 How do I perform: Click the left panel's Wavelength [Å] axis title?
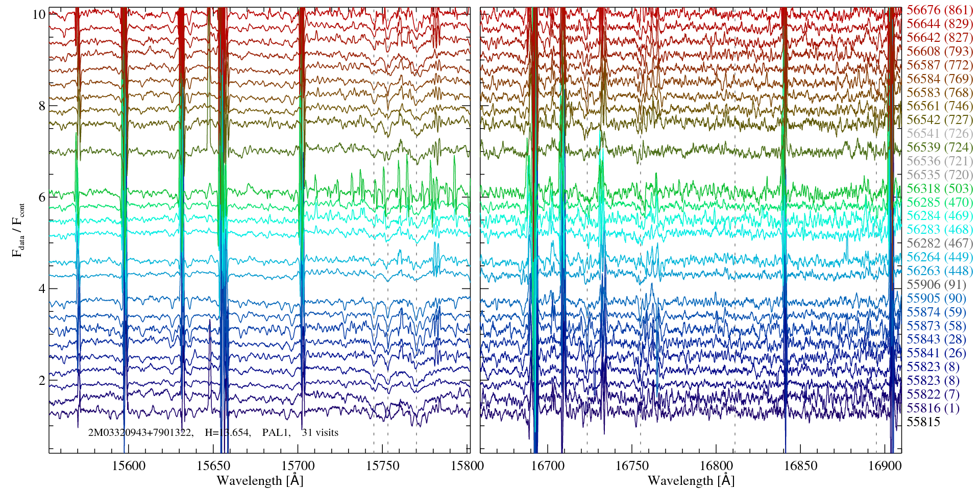[259, 480]
